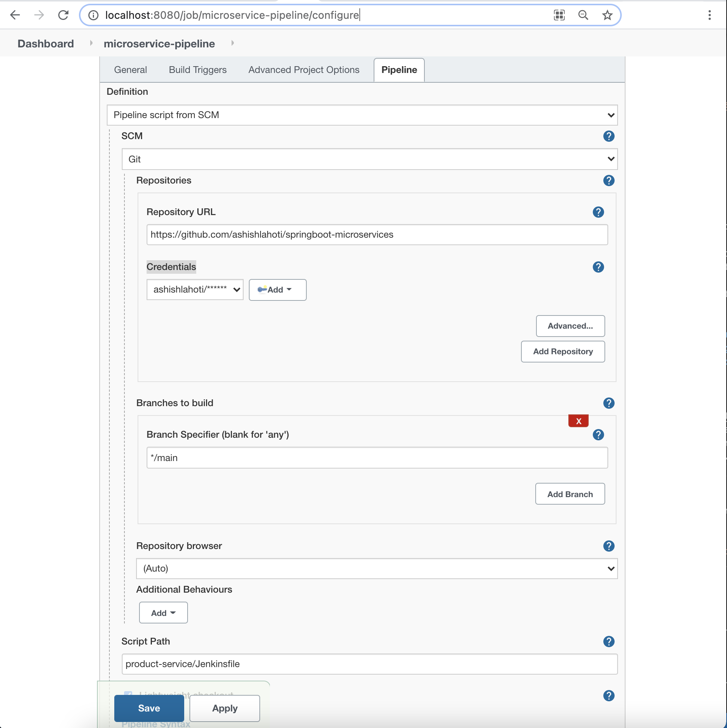Click the Advanced project options tab

[304, 69]
